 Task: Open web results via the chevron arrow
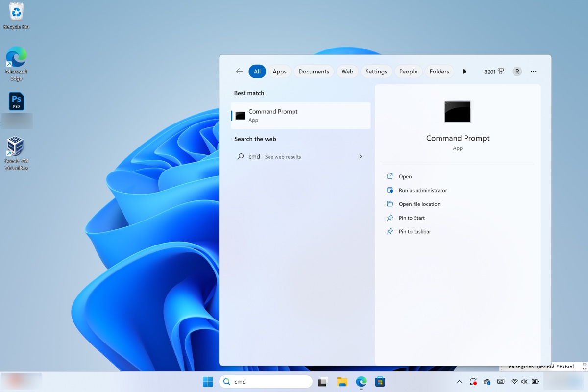pos(361,156)
